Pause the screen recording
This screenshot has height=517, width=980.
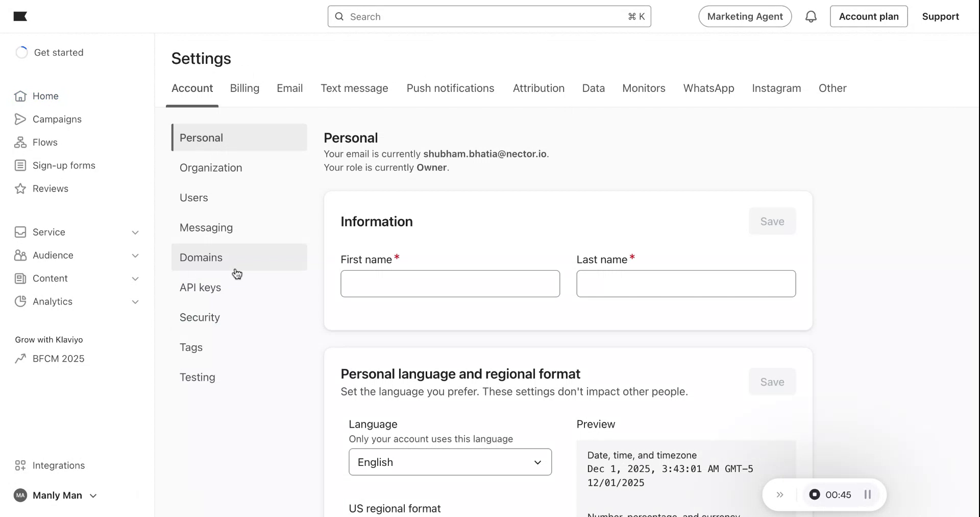coord(868,495)
